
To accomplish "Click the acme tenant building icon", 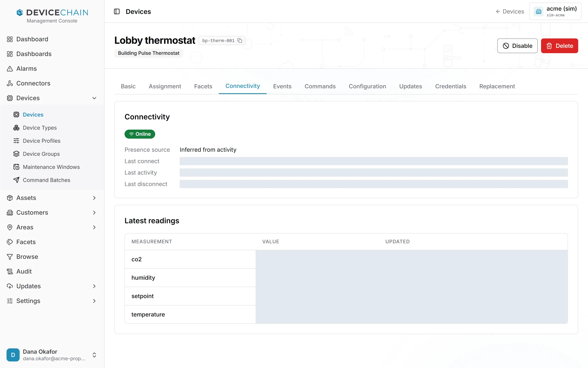I will click(538, 11).
